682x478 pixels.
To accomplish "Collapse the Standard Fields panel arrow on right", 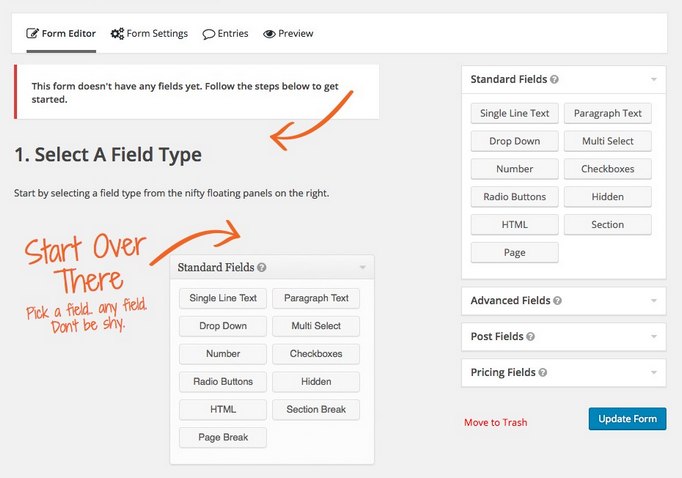I will [x=654, y=80].
